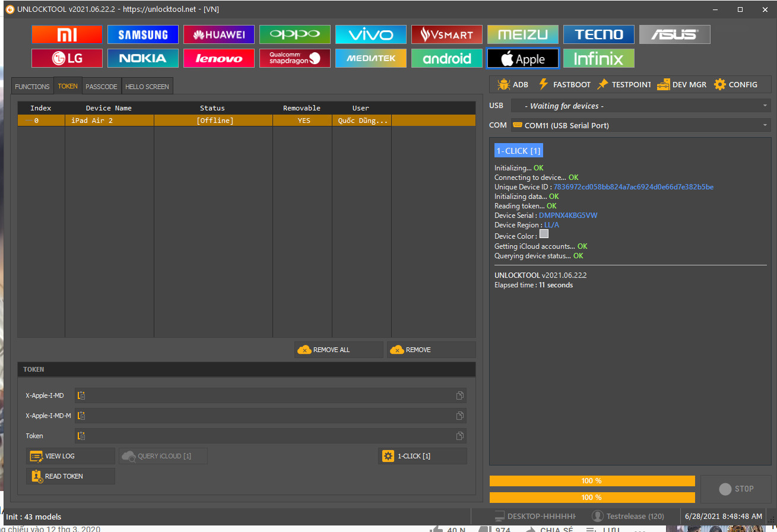Select the iPad Air 2 device row
777x532 pixels.
(247, 120)
